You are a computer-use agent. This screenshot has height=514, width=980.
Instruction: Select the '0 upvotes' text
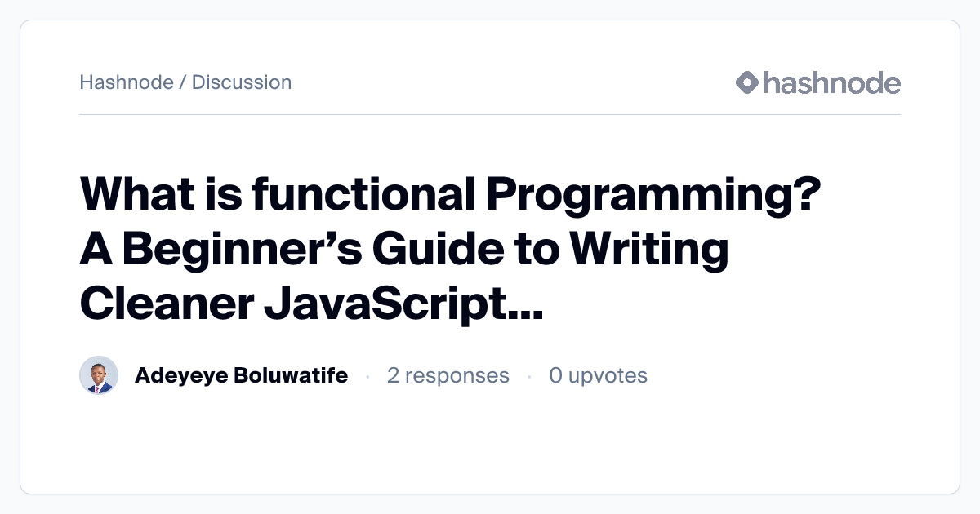pyautogui.click(x=598, y=375)
